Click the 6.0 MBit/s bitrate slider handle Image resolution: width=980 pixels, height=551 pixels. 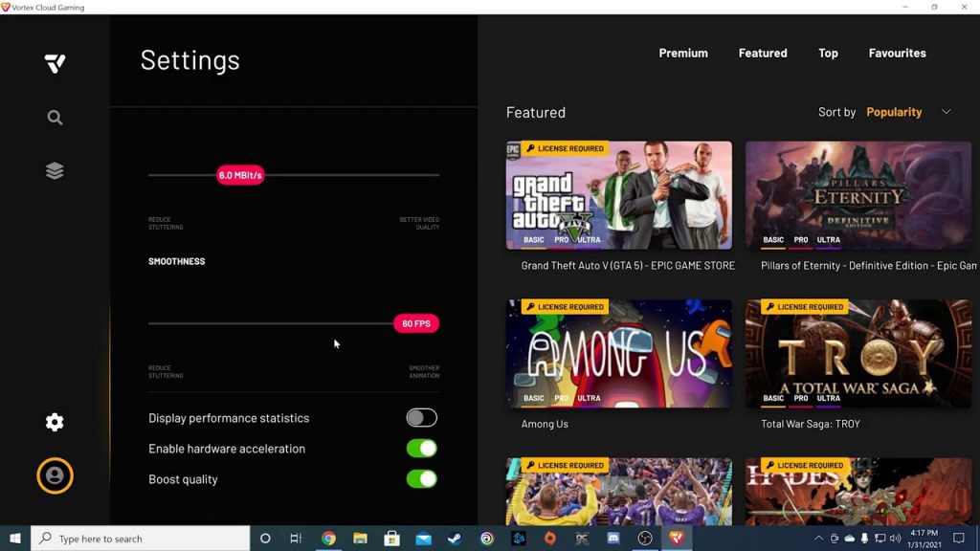click(240, 176)
